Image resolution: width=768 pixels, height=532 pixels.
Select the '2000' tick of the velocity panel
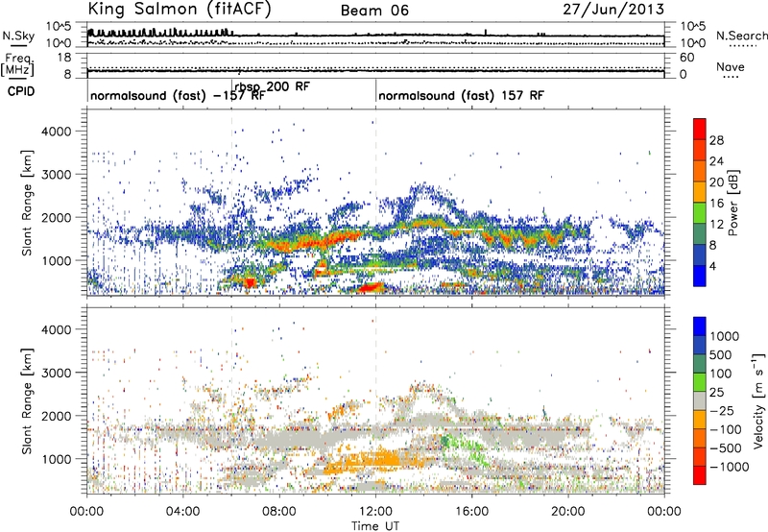tap(56, 416)
